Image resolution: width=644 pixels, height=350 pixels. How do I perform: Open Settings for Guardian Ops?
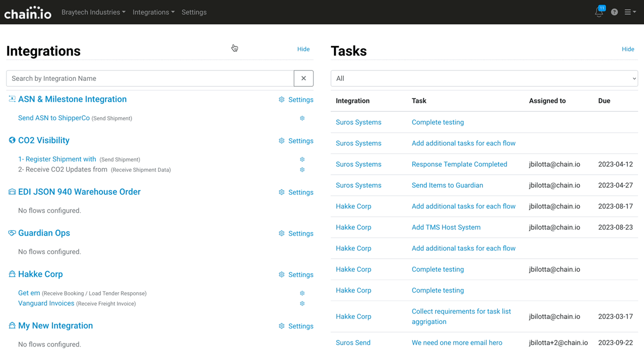(296, 233)
